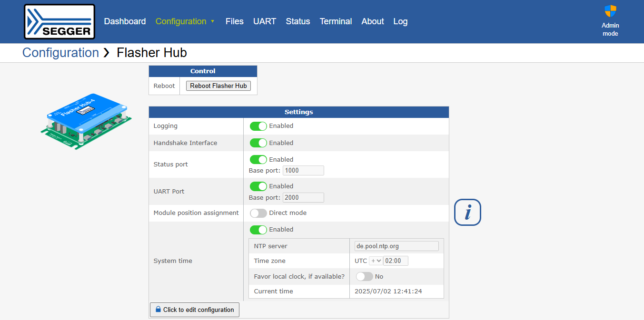Screen dimensions: 644x320
Task: Toggle the Handshake Interface switch
Action: click(258, 143)
